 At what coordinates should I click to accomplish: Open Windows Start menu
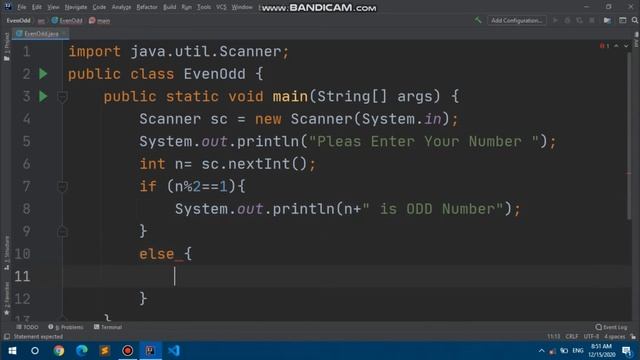point(12,351)
